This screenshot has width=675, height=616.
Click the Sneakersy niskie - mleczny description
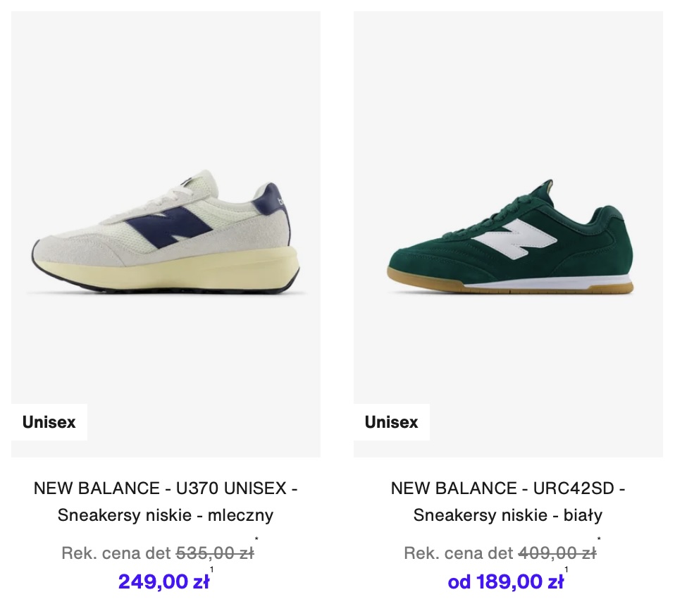pos(166,515)
